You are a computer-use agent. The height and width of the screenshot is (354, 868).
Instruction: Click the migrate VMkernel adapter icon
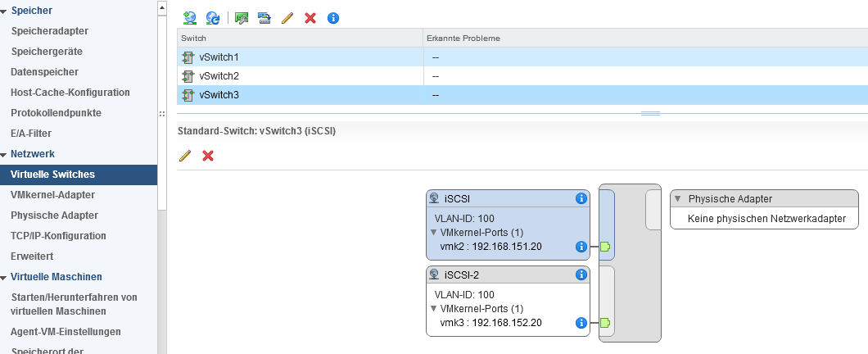tap(264, 17)
